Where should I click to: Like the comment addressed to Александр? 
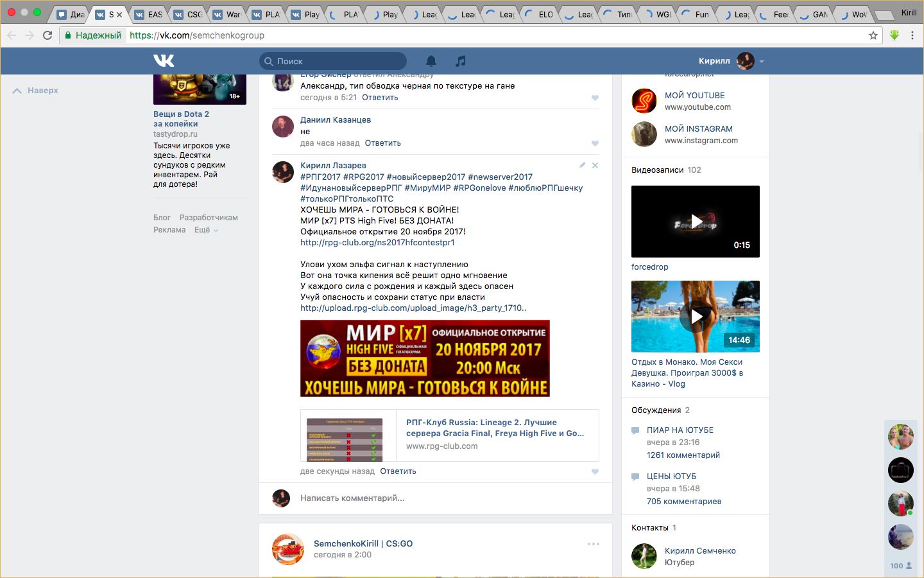coord(595,98)
